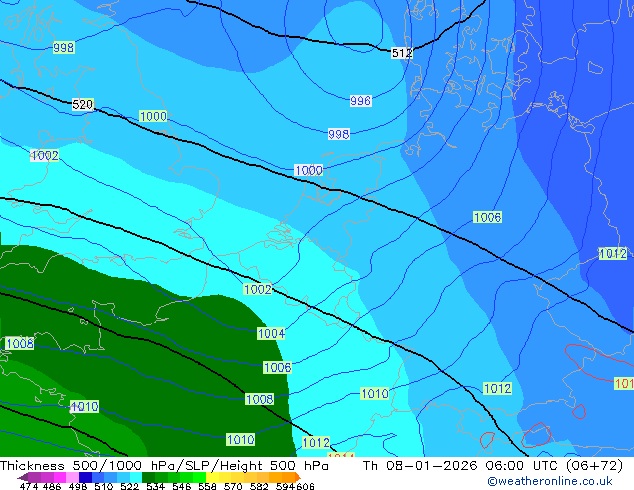Click the white 1000 isobar label mid-map
Screen dimensions: 634x490
point(309,170)
